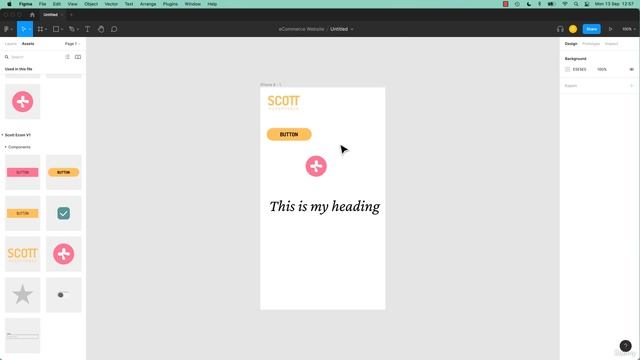Viewport: 640px width, 360px height.
Task: Select the pink plus icon on canvas
Action: pyautogui.click(x=316, y=166)
